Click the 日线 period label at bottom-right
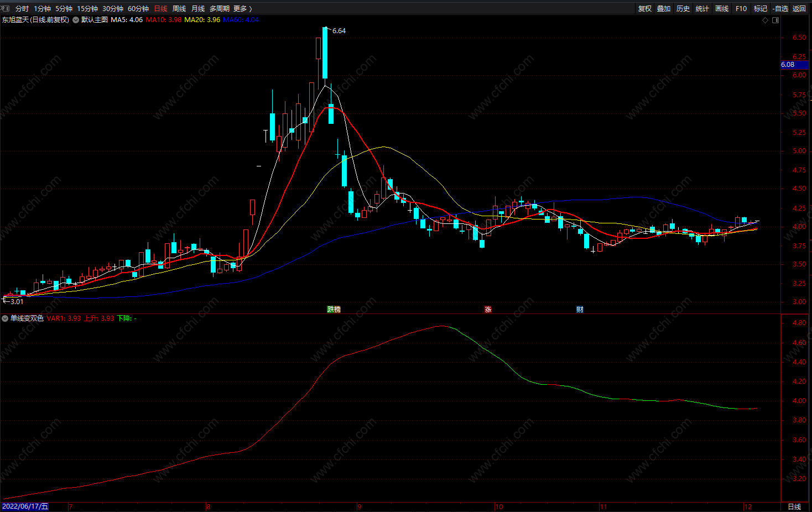The height and width of the screenshot is (512, 812). point(794,506)
